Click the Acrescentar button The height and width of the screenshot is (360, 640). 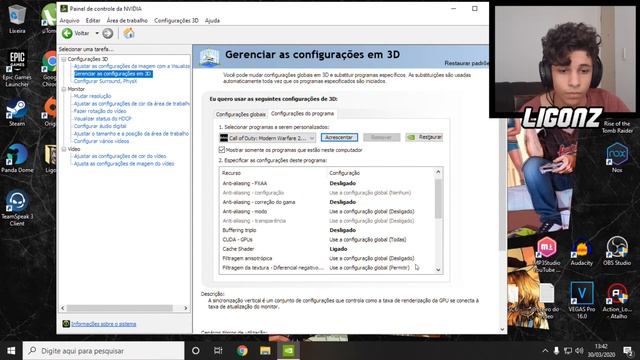339,138
